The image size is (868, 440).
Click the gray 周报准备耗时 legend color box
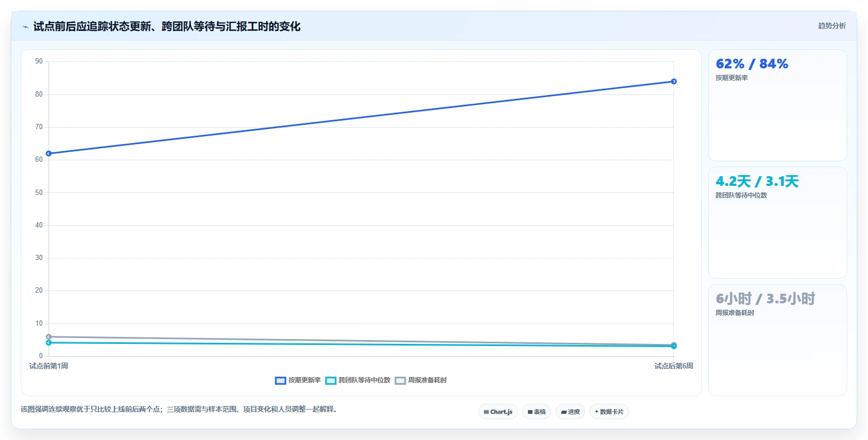pos(400,381)
